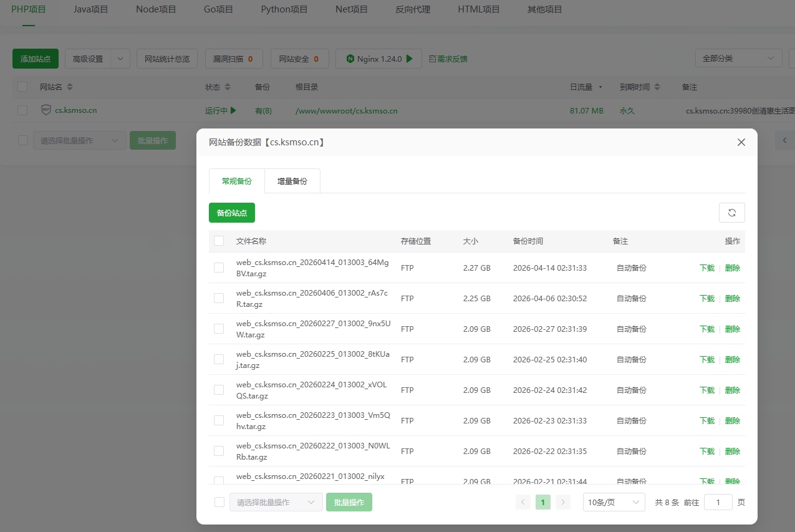Sort by 日流量 column indicator
This screenshot has height=532, width=795.
[600, 87]
